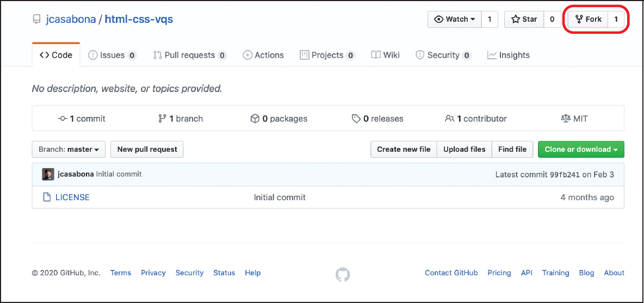Image resolution: width=644 pixels, height=303 pixels.
Task: Open the footer Security link
Action: (189, 273)
